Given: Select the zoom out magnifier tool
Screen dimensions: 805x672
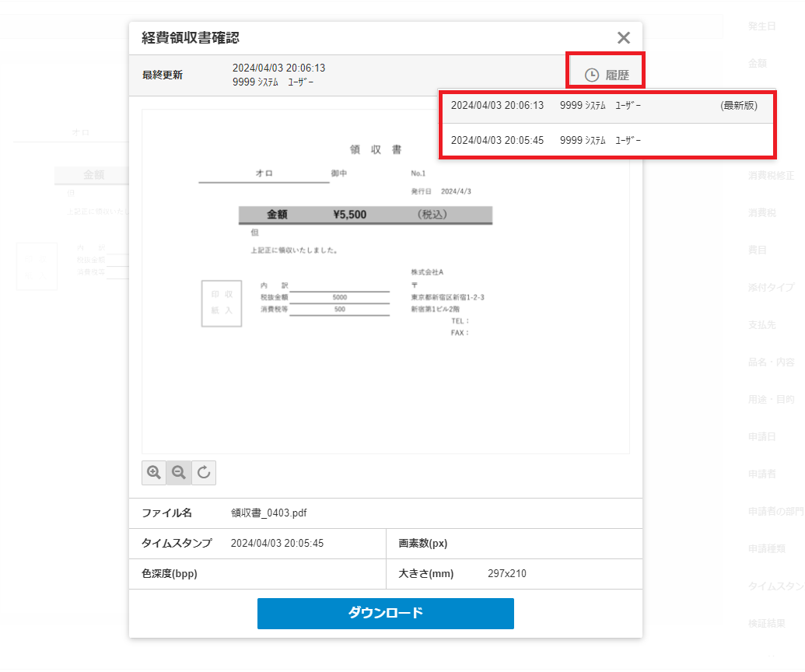Looking at the screenshot, I should [x=179, y=472].
